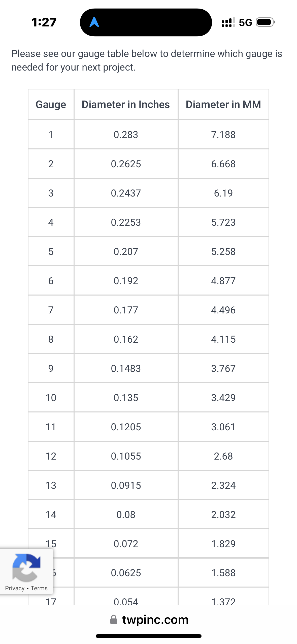Tap the 7.188 millimeter cell
This screenshot has height=644, width=297.
click(223, 135)
